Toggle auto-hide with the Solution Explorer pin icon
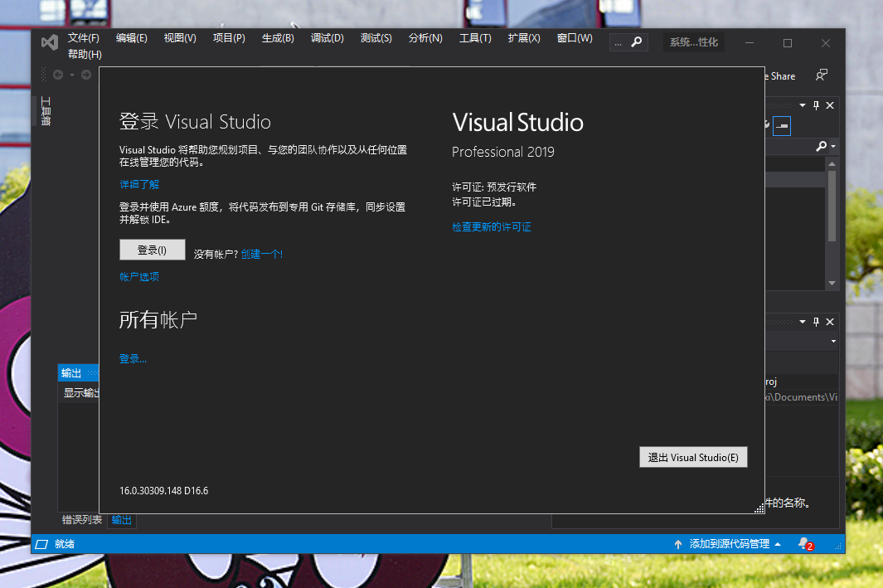Viewport: 883px width, 588px height. pos(815,105)
